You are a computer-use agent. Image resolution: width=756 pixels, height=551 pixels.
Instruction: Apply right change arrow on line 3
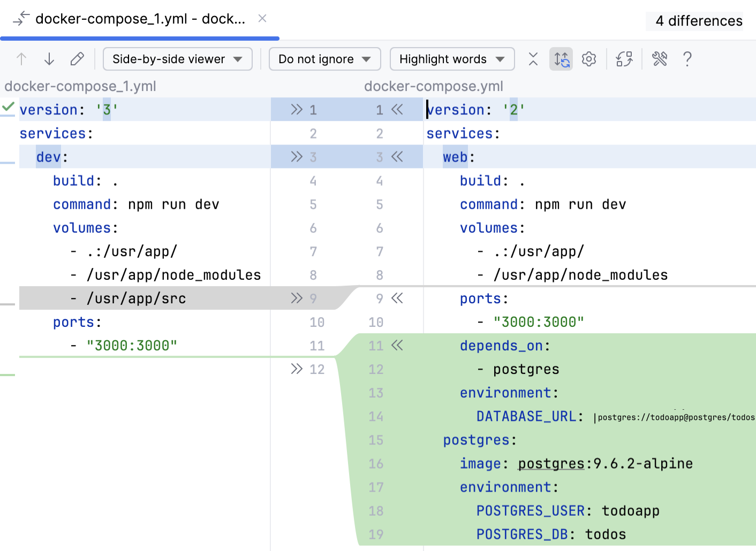397,157
